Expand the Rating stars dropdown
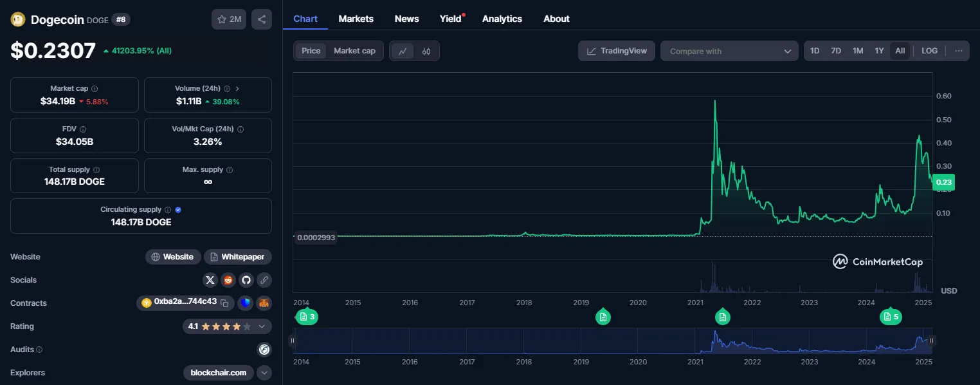Image resolution: width=980 pixels, height=385 pixels. point(262,326)
